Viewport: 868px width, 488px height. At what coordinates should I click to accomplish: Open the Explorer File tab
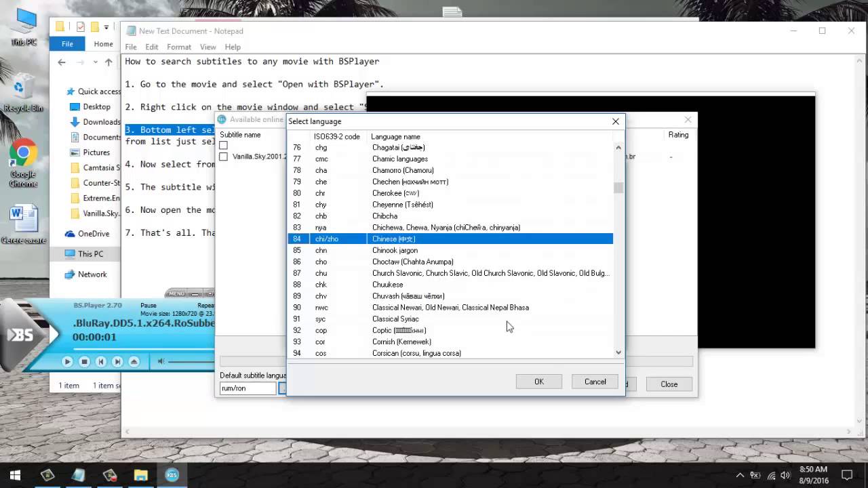[67, 44]
